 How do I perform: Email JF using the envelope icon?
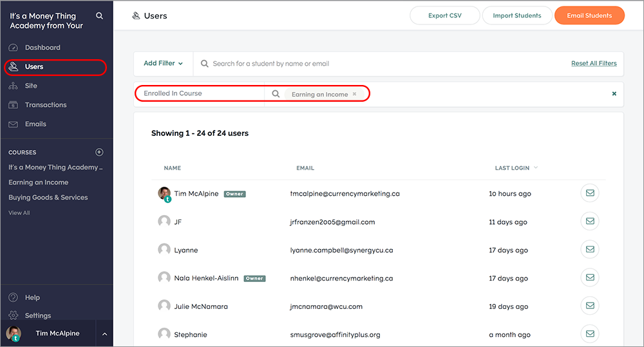pos(590,221)
